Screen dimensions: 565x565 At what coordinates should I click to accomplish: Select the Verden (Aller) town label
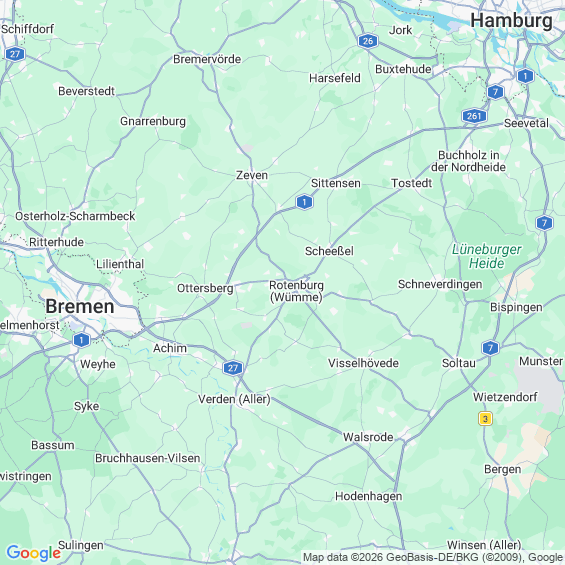[x=234, y=399]
